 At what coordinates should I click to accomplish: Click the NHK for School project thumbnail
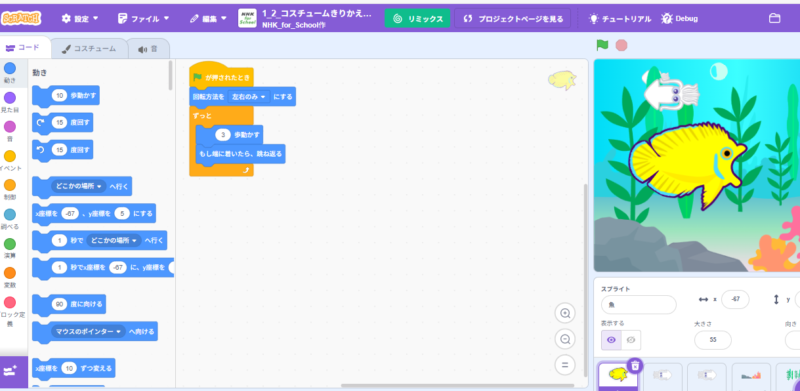click(x=247, y=18)
